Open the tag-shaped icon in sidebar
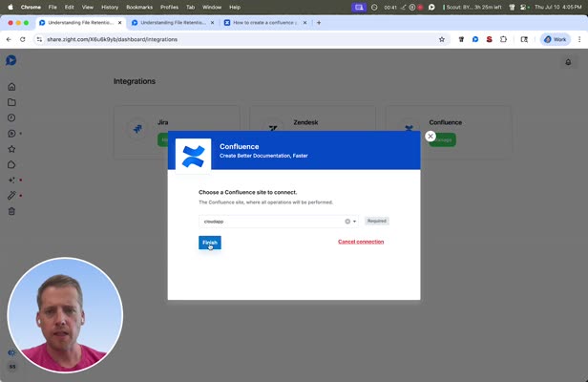This screenshot has width=588, height=382. click(11, 164)
